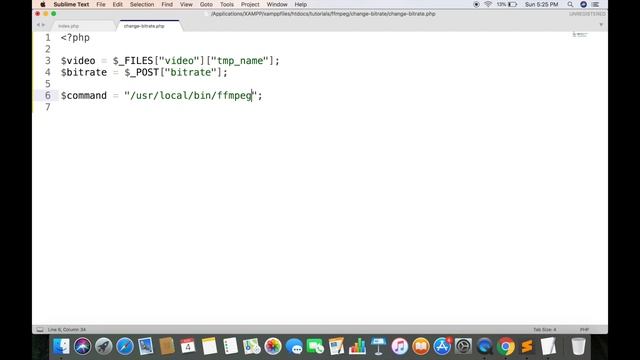
Task: Open the Apple menu
Action: tap(43, 4)
